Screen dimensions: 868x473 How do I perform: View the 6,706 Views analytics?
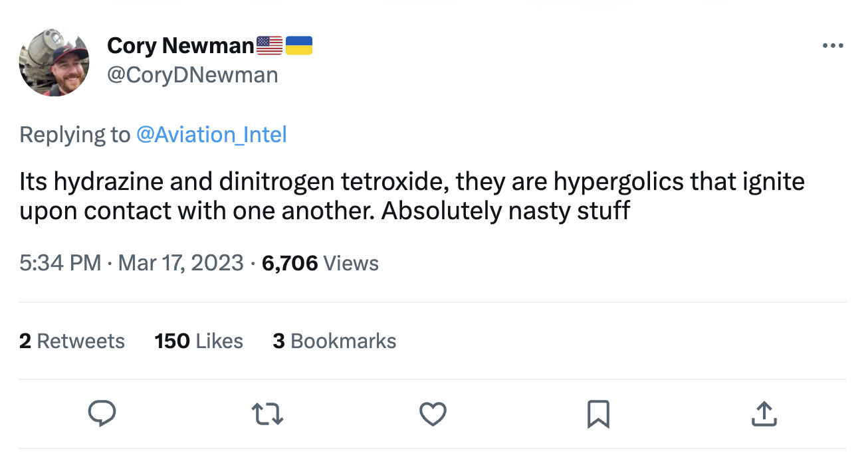click(320, 263)
